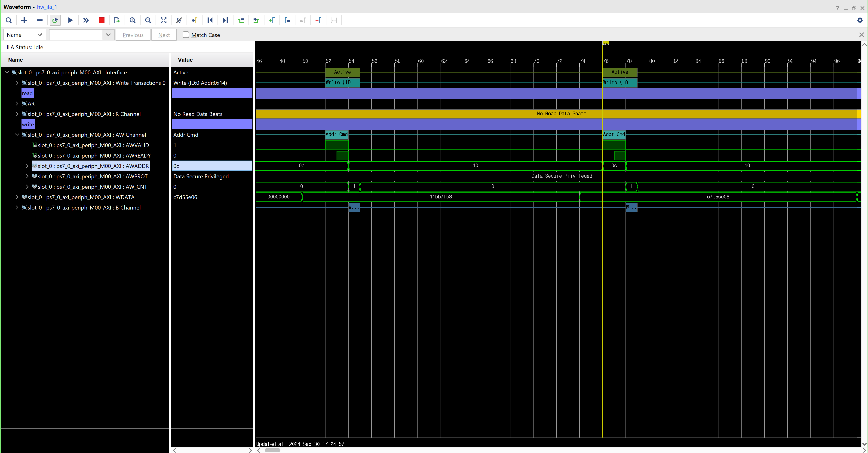868x453 pixels.
Task: Open the search text history dropdown arrow
Action: click(x=108, y=35)
